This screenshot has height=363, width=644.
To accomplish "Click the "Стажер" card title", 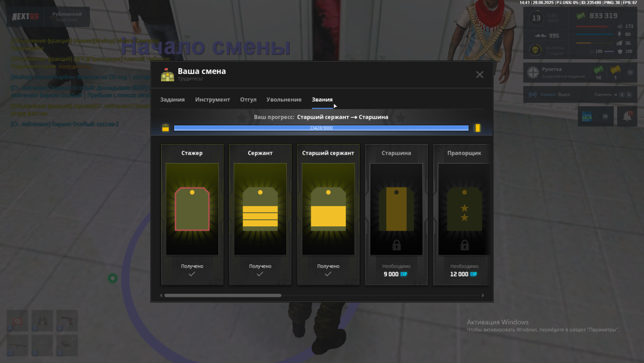I will (192, 153).
